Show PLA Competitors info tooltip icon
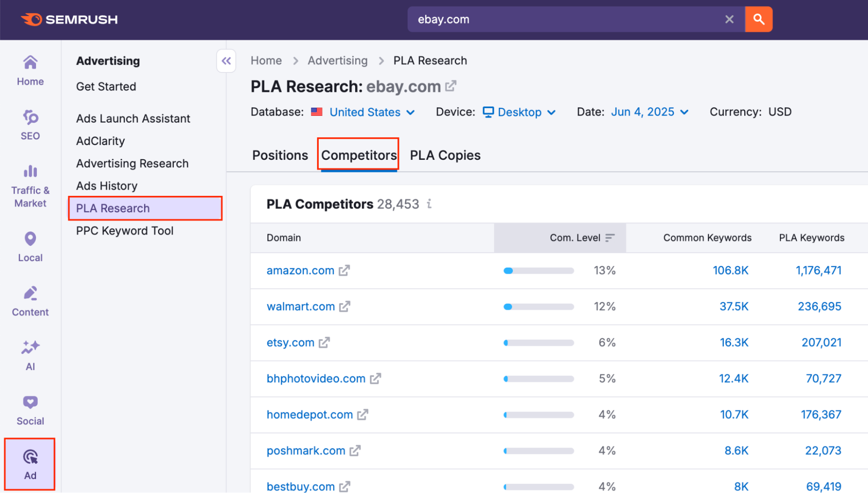This screenshot has height=493, width=868. click(x=429, y=204)
